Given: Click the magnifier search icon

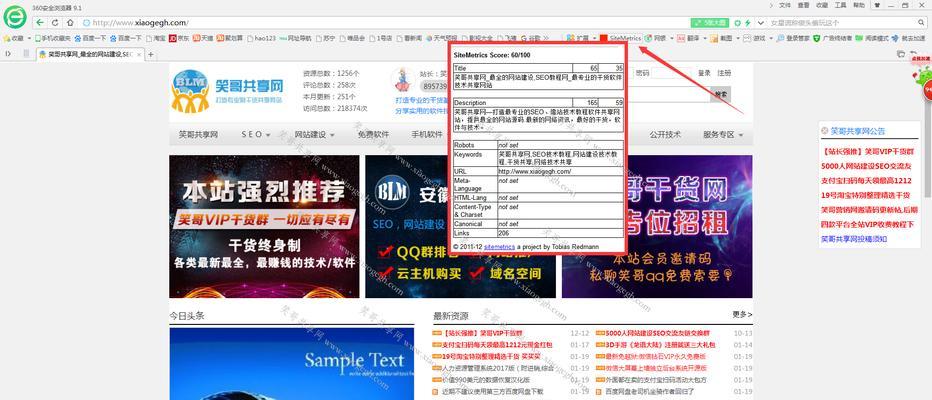Looking at the screenshot, I should click(921, 23).
